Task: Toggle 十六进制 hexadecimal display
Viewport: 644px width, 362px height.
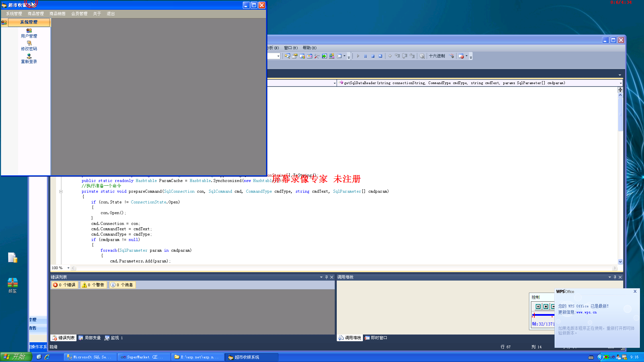Action: (437, 56)
